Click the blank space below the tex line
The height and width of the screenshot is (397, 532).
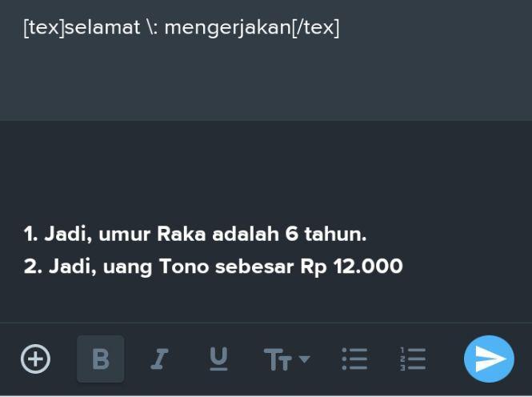[x=266, y=80]
